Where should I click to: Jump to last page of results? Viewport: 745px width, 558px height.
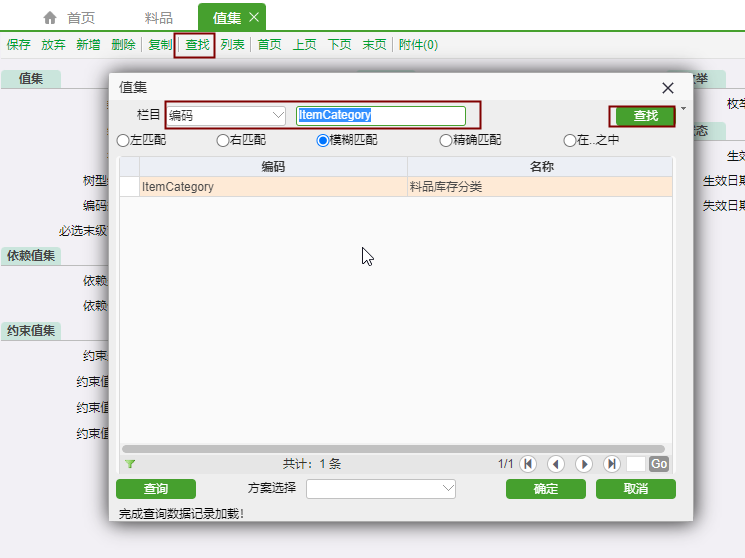click(612, 464)
